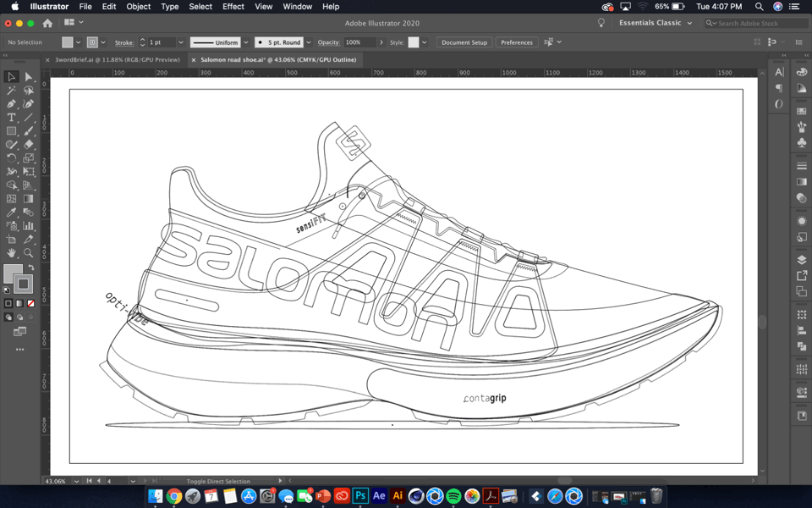Viewport: 812px width, 508px height.
Task: Select the Artboard tool
Action: [x=11, y=239]
